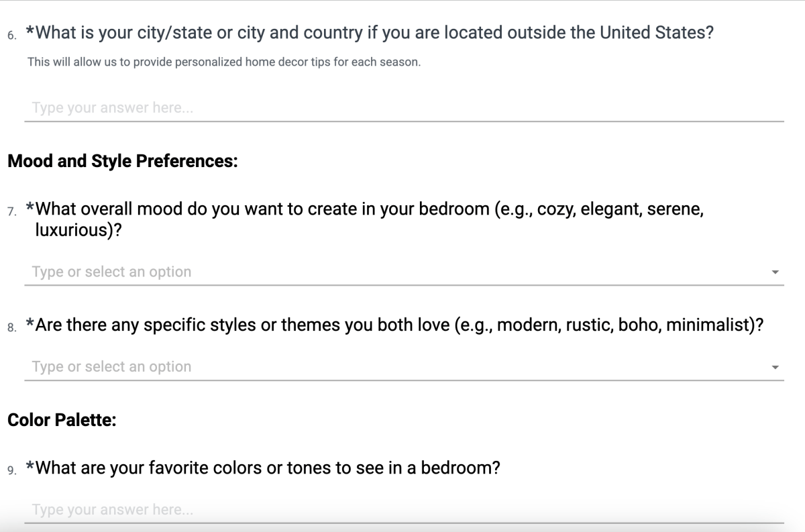Click the city/state answer input field

402,108
